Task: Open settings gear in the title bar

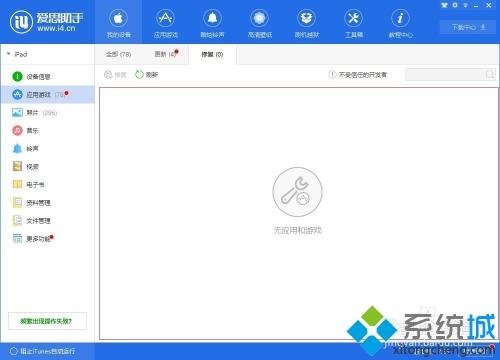Action: [455, 5]
